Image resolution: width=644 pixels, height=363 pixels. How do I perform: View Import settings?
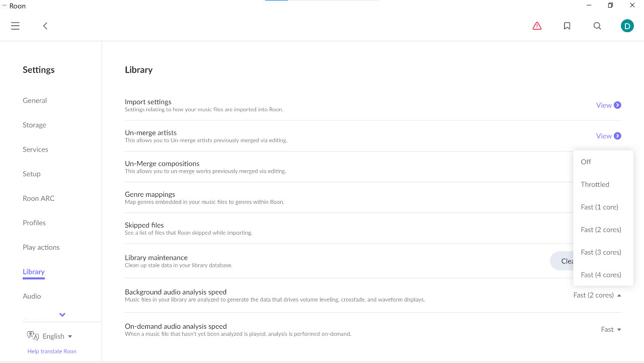coord(608,105)
